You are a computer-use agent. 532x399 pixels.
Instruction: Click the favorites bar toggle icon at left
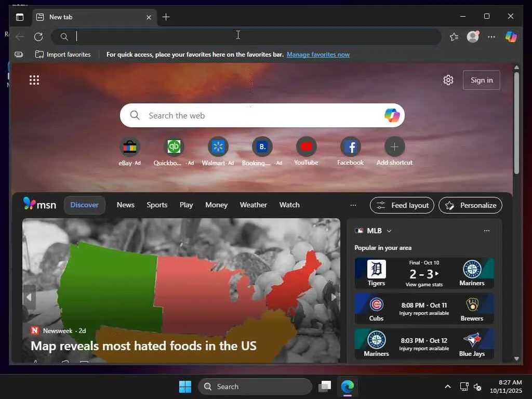pyautogui.click(x=19, y=54)
